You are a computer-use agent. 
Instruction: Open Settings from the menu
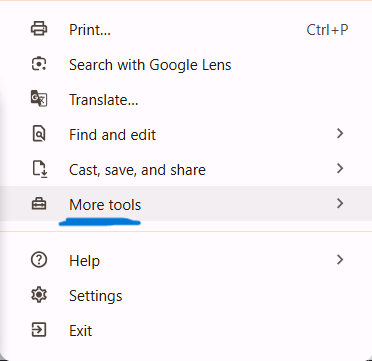click(x=186, y=295)
